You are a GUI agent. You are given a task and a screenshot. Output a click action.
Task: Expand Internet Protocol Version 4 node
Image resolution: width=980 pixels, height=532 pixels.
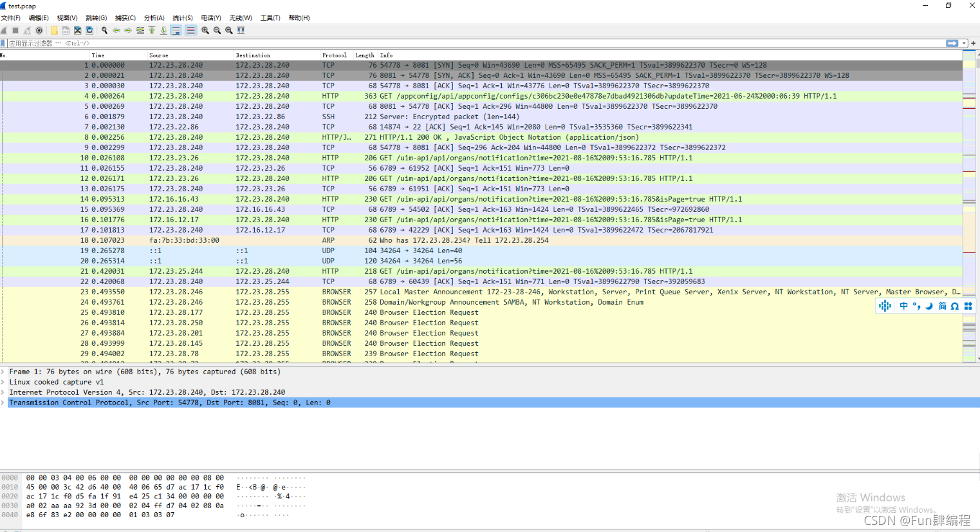3,392
